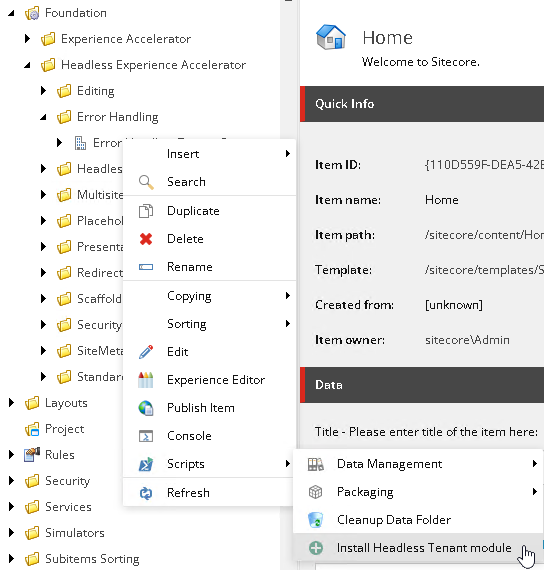Click the Foundation folder icon

point(32,13)
